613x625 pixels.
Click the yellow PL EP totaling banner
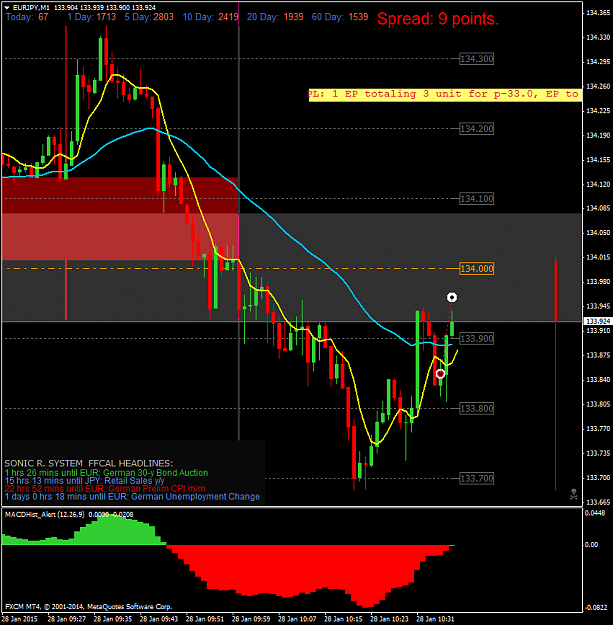click(445, 95)
